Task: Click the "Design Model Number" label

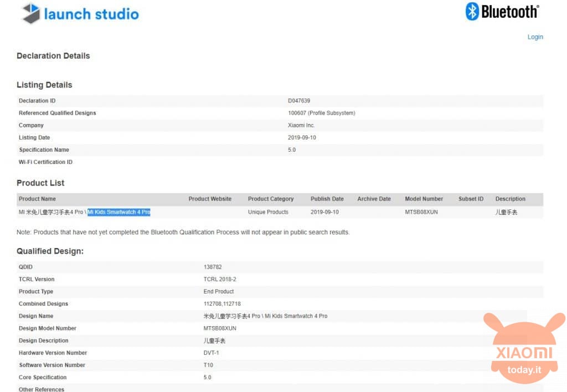Action: click(x=48, y=328)
